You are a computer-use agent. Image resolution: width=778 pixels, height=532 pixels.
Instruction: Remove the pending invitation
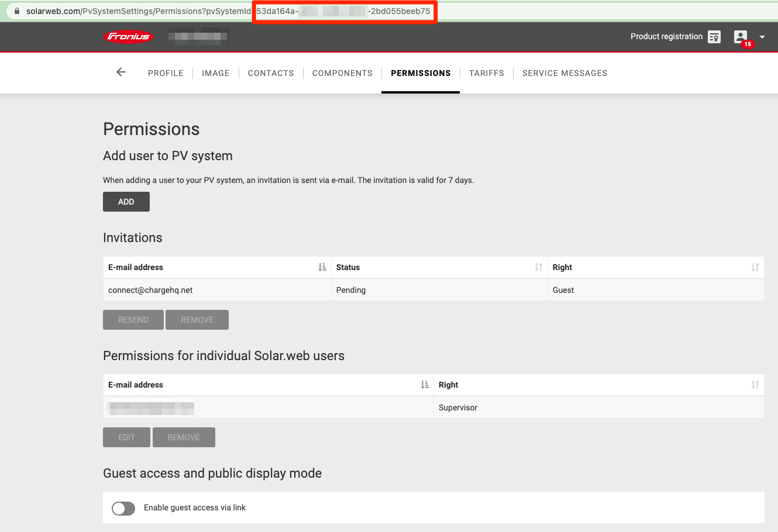(197, 320)
